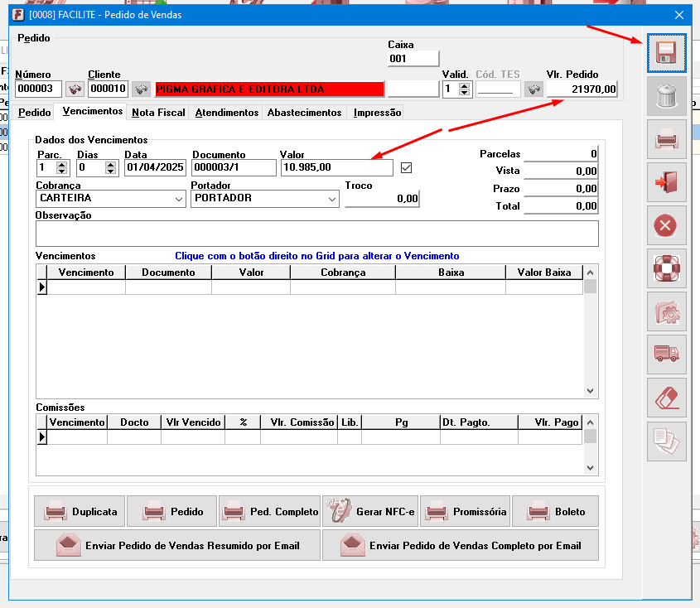Screen dimensions: 700x608
Task: Click PIGMA GRAFICA E EDITORA LTDA name field
Action: 269,89
